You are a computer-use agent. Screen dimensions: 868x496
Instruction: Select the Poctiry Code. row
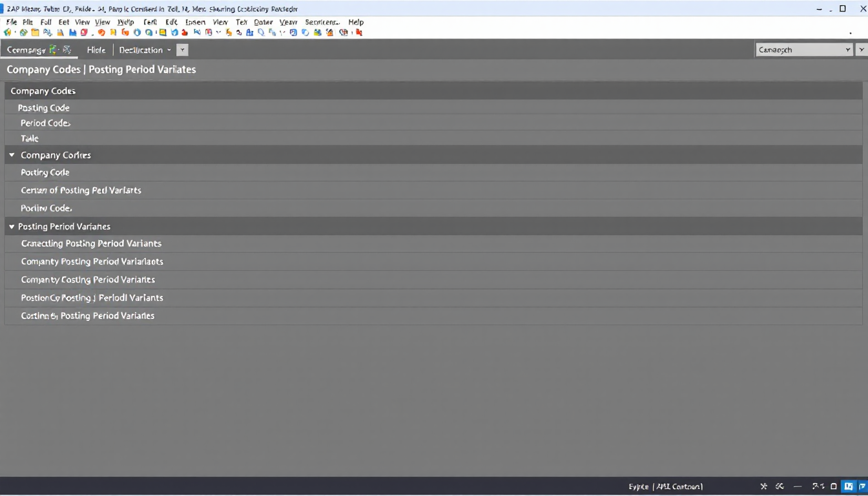[433, 208]
